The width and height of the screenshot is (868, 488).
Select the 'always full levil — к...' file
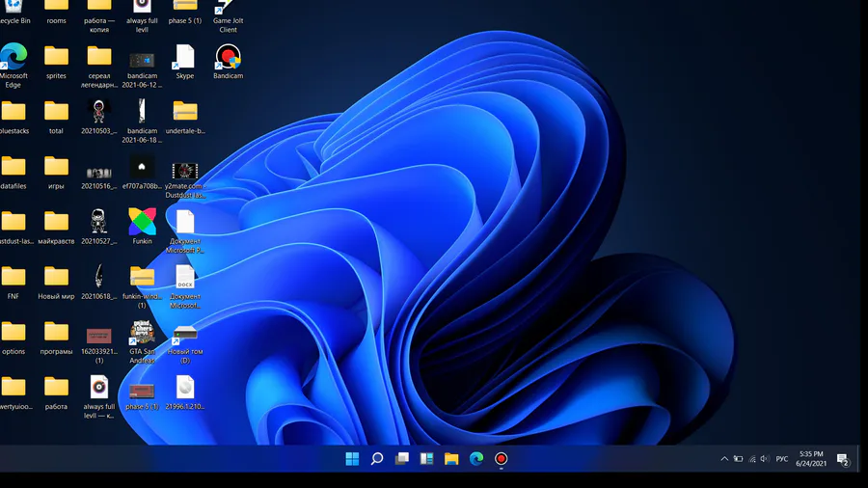point(99,397)
